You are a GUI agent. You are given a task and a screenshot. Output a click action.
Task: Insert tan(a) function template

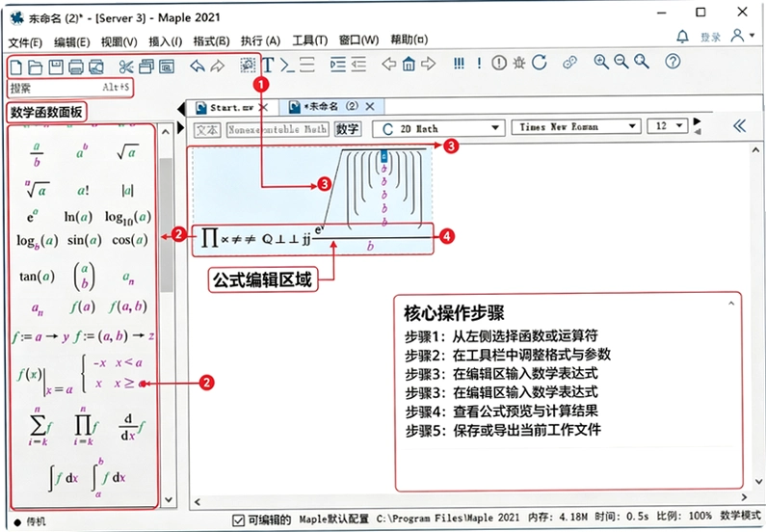[38, 277]
